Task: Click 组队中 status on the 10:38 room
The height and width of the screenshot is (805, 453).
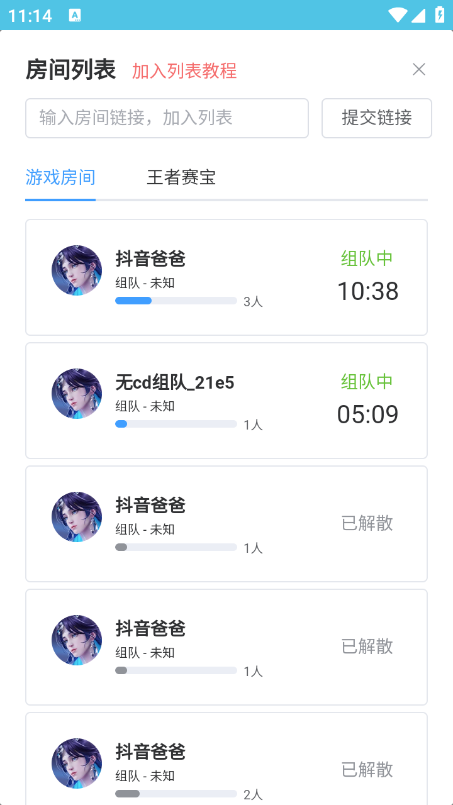Action: tap(367, 258)
